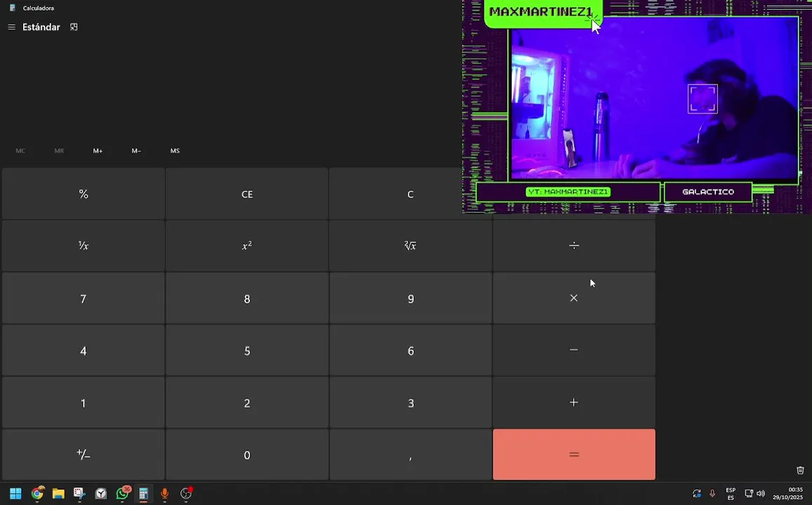
Task: Open the volume speaker tray icon
Action: pyautogui.click(x=761, y=493)
